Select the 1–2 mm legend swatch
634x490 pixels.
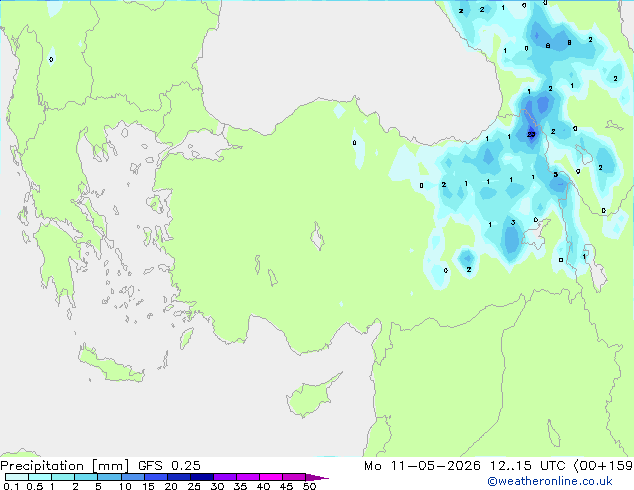pos(63,477)
